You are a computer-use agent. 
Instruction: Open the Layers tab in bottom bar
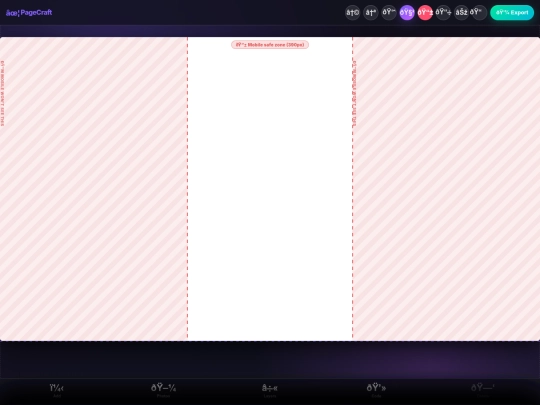pyautogui.click(x=270, y=391)
